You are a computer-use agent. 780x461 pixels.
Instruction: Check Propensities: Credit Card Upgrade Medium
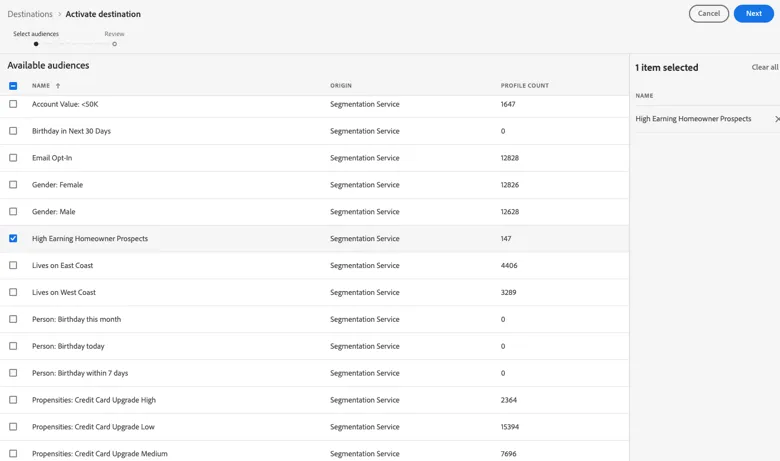tap(13, 453)
